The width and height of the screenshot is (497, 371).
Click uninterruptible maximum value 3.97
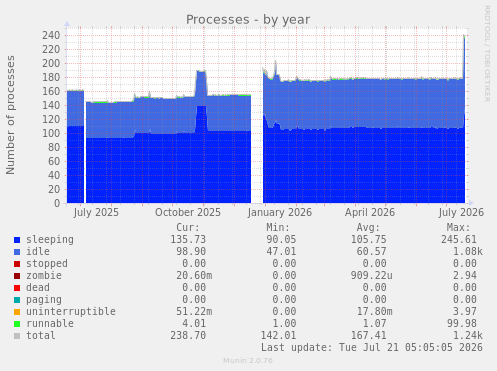(x=465, y=312)
